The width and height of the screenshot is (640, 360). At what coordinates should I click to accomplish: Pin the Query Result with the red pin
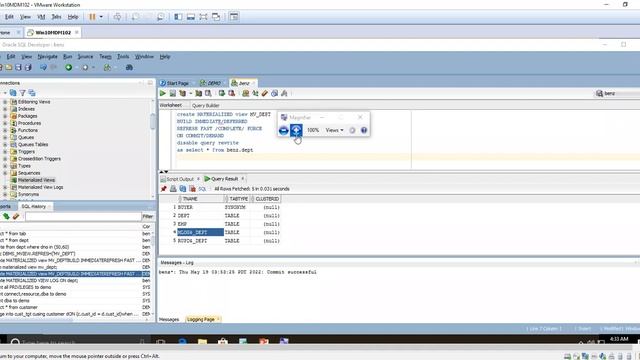coord(164,189)
